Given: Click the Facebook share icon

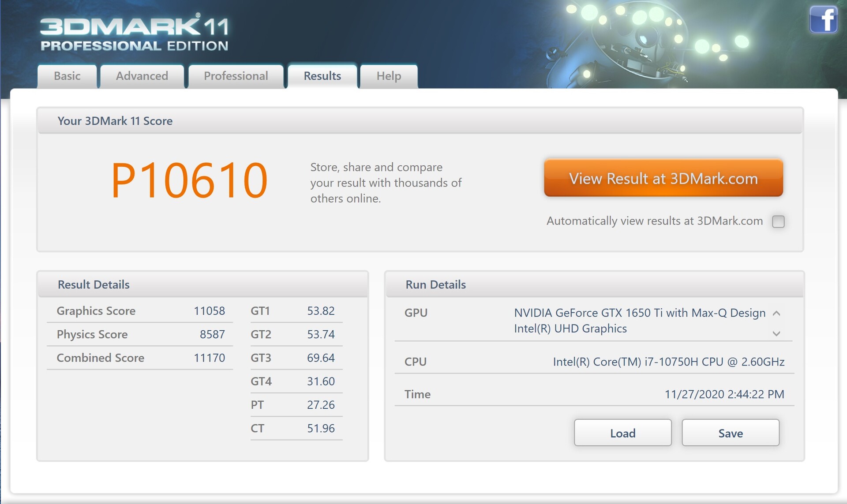Looking at the screenshot, I should 823,19.
